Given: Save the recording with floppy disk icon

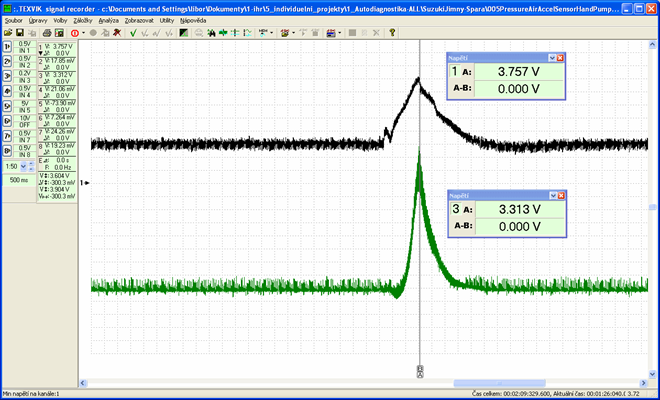Looking at the screenshot, I should point(19,33).
